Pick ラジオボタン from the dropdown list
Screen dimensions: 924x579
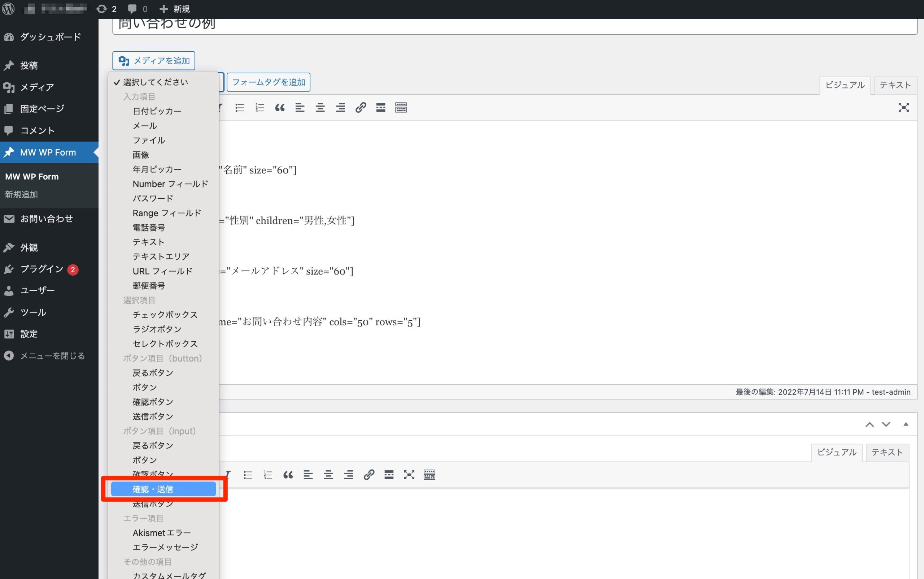[157, 329]
